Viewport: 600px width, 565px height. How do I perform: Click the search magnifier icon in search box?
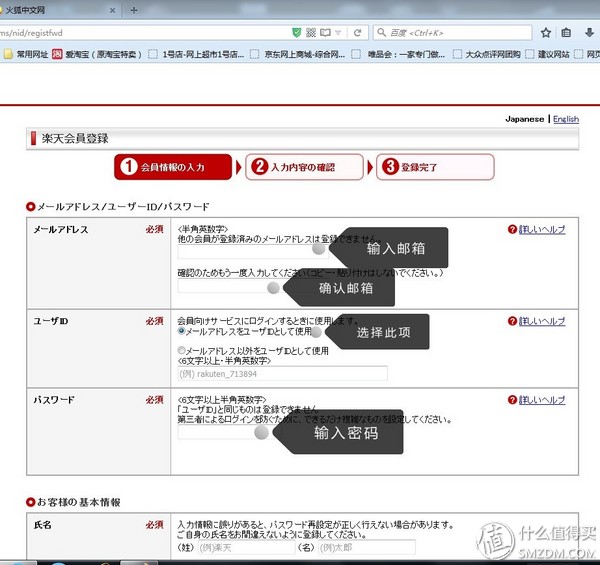(x=382, y=33)
